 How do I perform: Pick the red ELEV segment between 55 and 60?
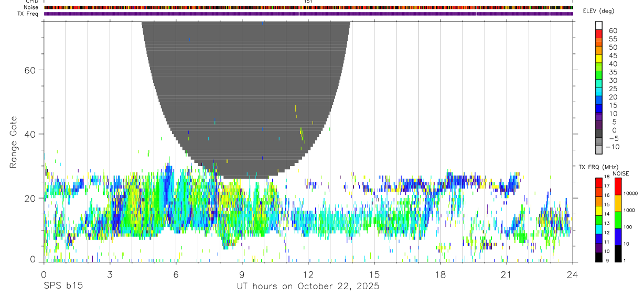(x=599, y=34)
